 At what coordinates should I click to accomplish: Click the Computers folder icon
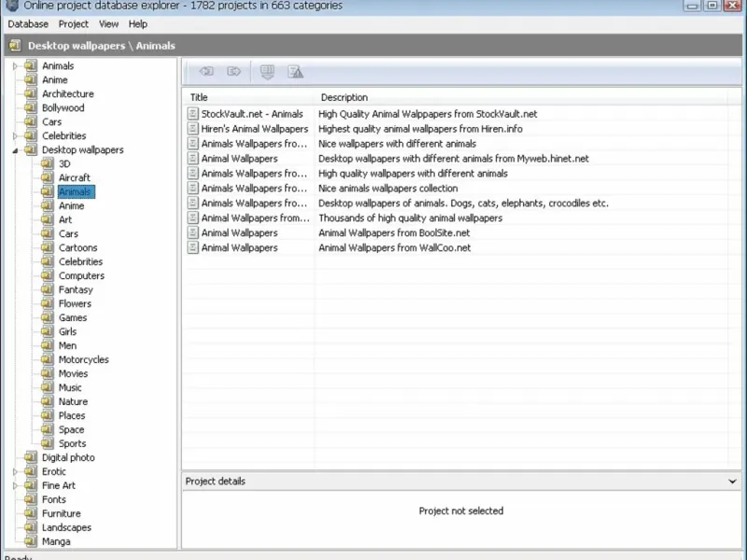coord(48,275)
